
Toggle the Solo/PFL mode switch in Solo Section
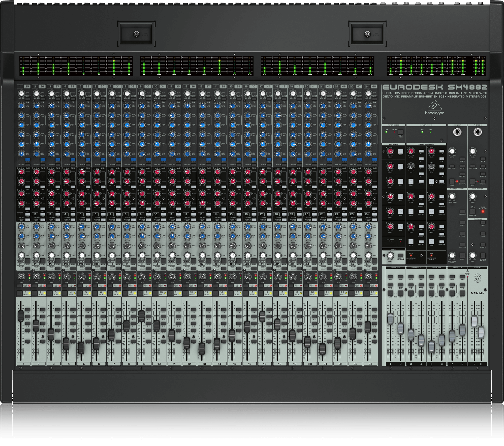(473, 211)
